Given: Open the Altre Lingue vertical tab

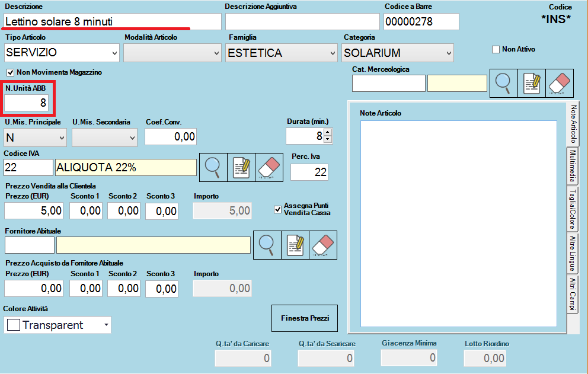Looking at the screenshot, I should 573,252.
